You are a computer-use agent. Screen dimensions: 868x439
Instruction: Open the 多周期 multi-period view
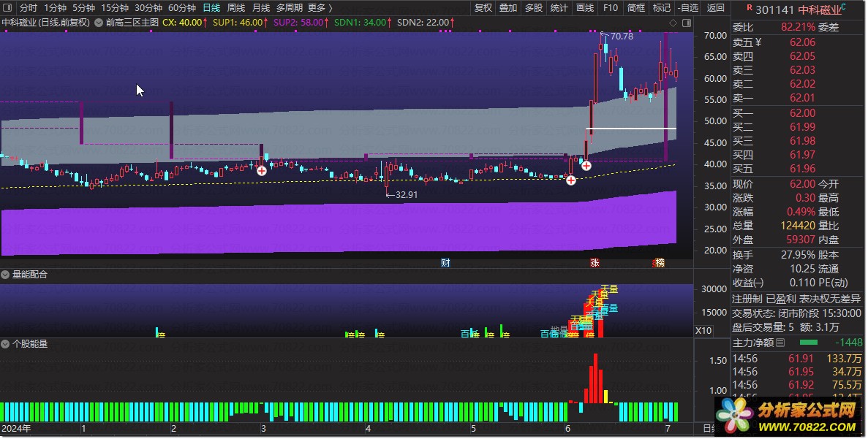290,8
